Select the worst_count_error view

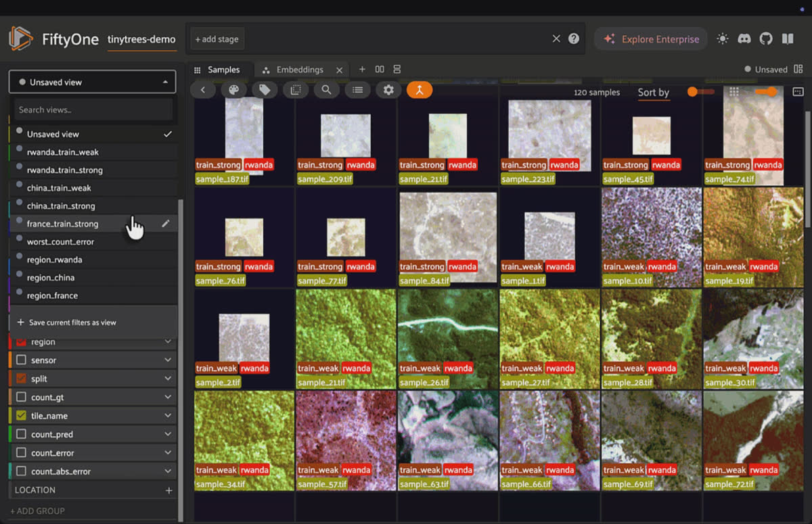pyautogui.click(x=93, y=241)
